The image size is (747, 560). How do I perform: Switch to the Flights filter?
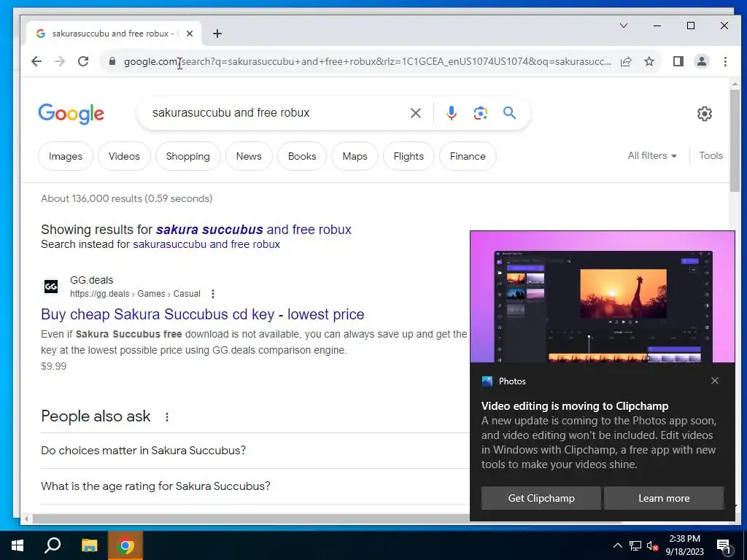pos(409,156)
